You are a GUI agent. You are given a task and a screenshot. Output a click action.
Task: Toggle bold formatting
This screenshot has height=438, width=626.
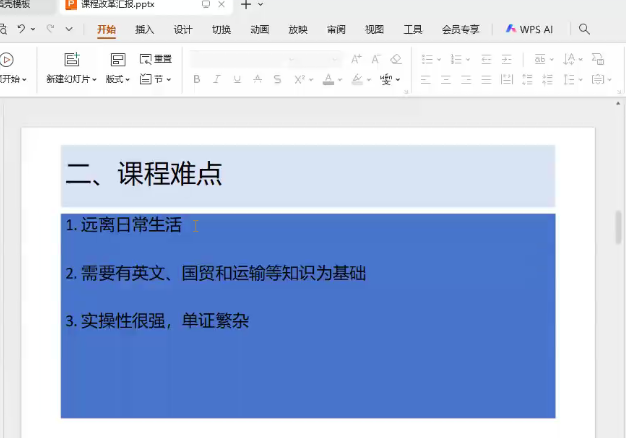pyautogui.click(x=197, y=79)
